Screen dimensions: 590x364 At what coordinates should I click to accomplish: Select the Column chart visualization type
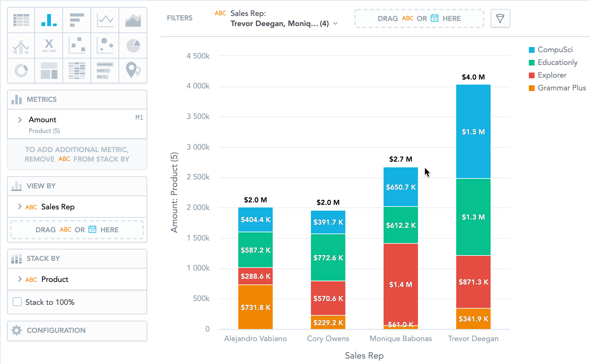tap(49, 20)
